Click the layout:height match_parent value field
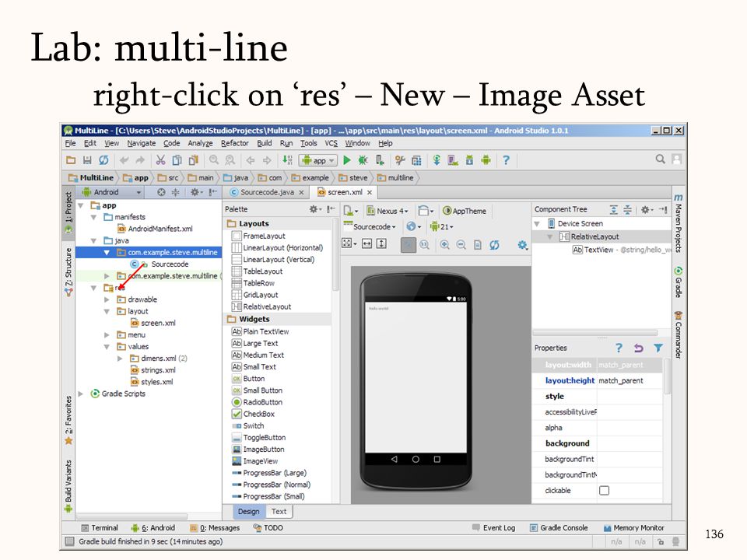 click(x=630, y=380)
